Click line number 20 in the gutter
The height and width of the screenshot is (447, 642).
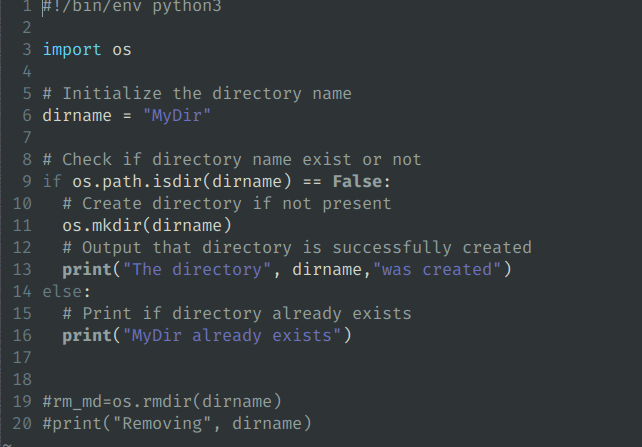pos(22,423)
